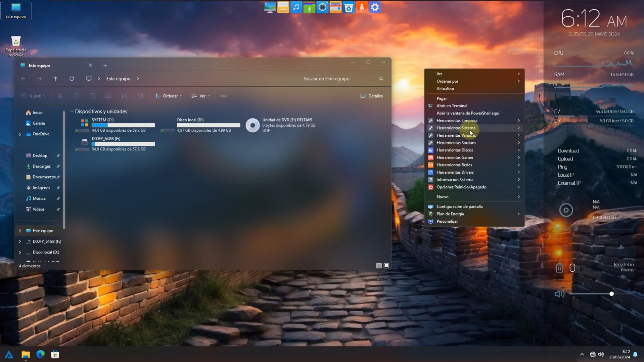Image resolution: width=644 pixels, height=362 pixels.
Task: Open the music note icon in top dock
Action: [296, 7]
